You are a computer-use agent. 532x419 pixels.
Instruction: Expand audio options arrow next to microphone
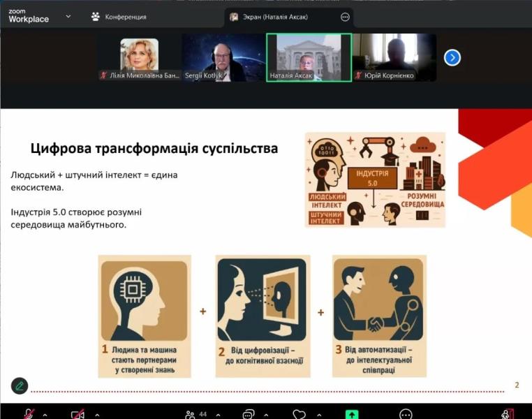coord(45,414)
